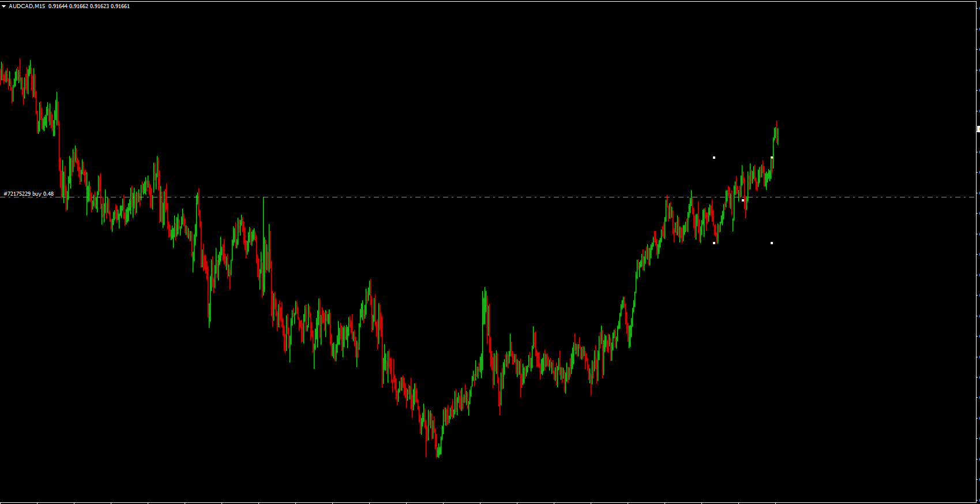Pick the bottom-right white handle of selected object
Image resolution: width=980 pixels, height=504 pixels.
pos(772,243)
